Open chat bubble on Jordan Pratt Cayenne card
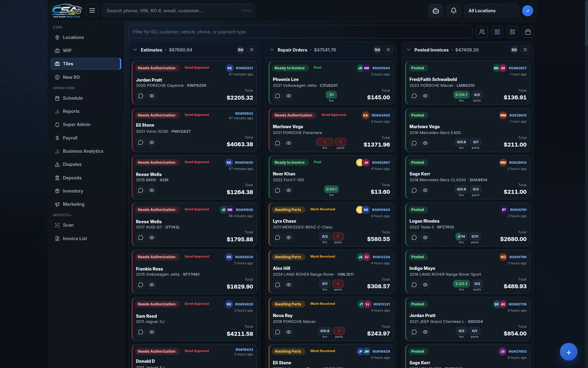The image size is (588, 368). click(x=141, y=96)
